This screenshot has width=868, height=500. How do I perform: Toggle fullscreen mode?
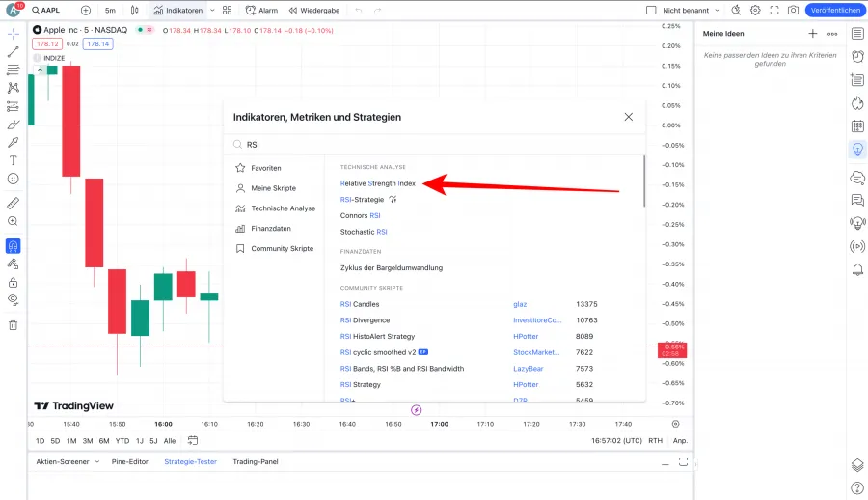click(x=774, y=10)
